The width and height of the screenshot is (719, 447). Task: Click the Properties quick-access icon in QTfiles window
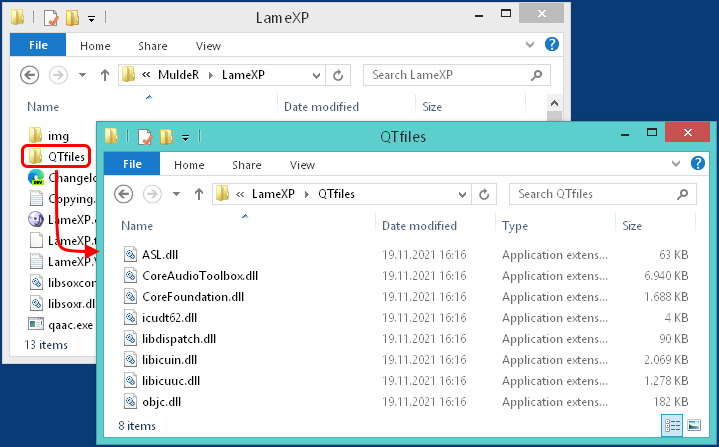145,137
